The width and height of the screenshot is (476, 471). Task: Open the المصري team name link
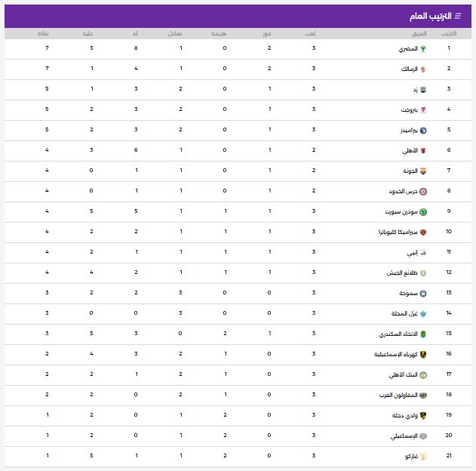click(408, 48)
